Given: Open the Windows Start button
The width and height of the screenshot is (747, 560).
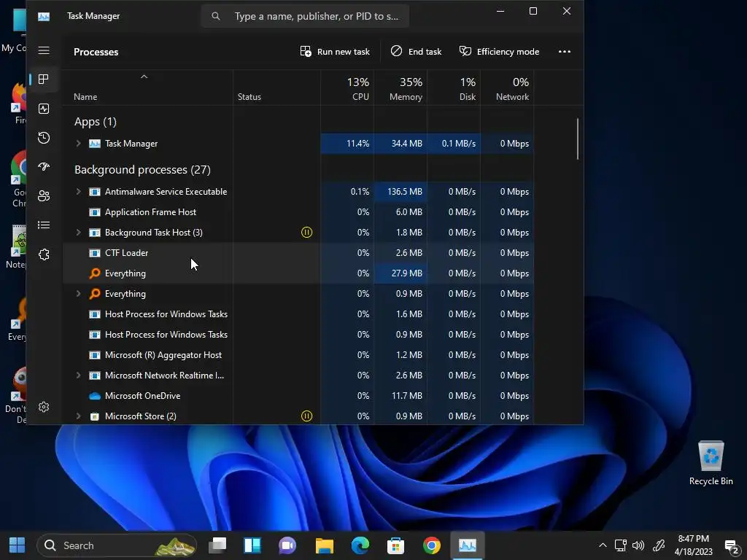Looking at the screenshot, I should (x=18, y=545).
